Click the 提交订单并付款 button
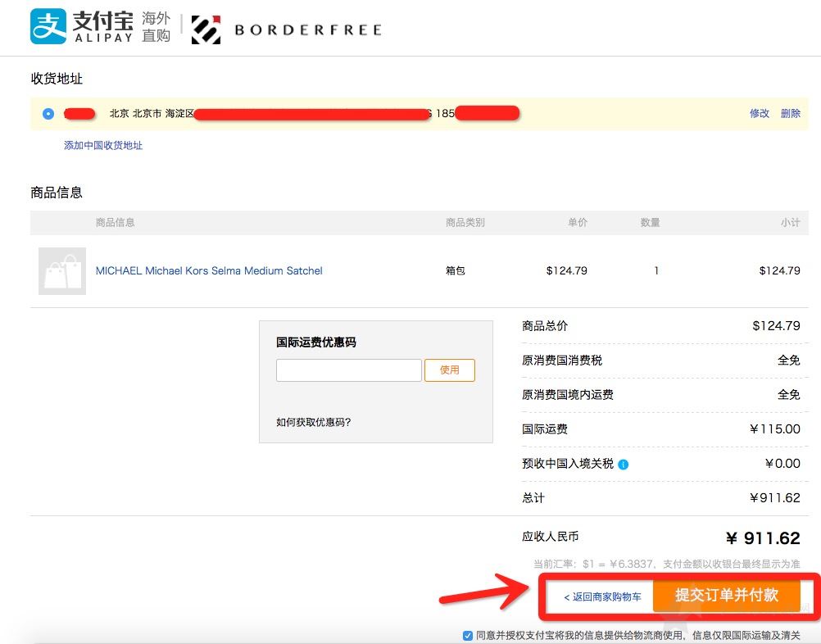This screenshot has height=644, width=821. coord(726,596)
